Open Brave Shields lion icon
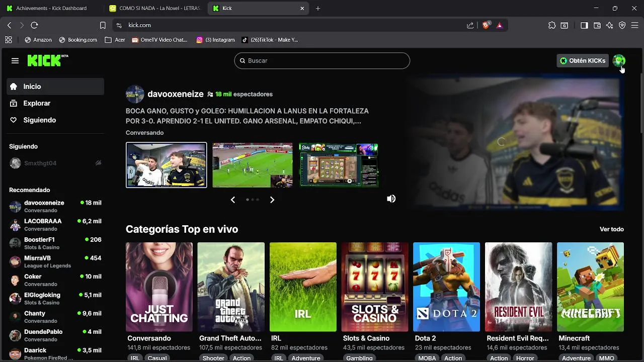Screen dimensions: 644x362 tap(486, 25)
